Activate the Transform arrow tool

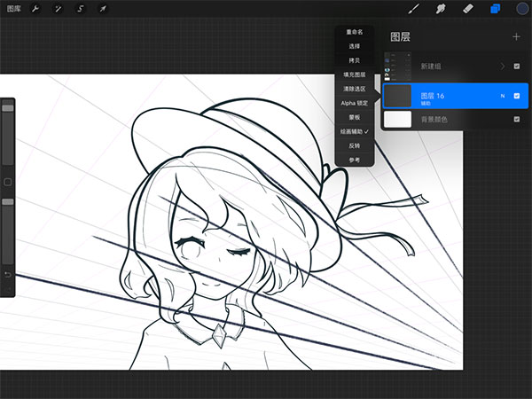click(x=102, y=9)
